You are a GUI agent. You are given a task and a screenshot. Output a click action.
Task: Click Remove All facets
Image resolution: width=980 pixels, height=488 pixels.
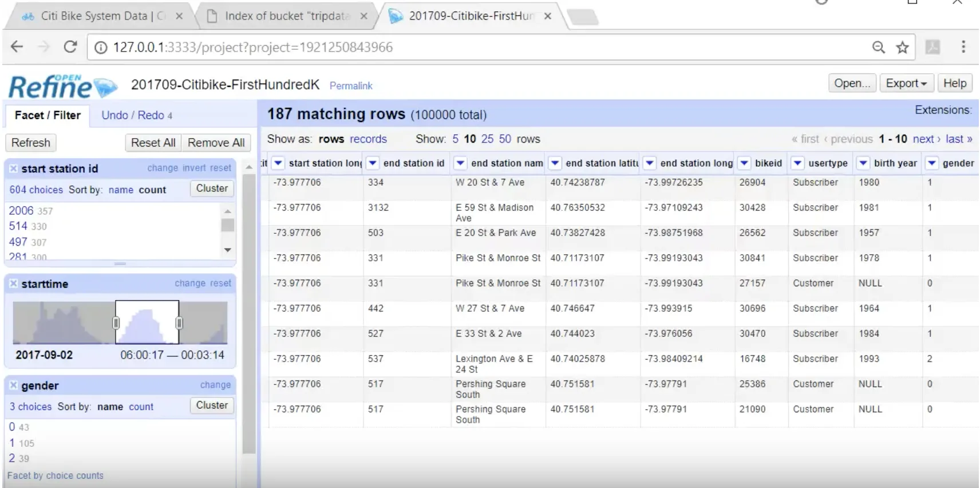point(216,143)
